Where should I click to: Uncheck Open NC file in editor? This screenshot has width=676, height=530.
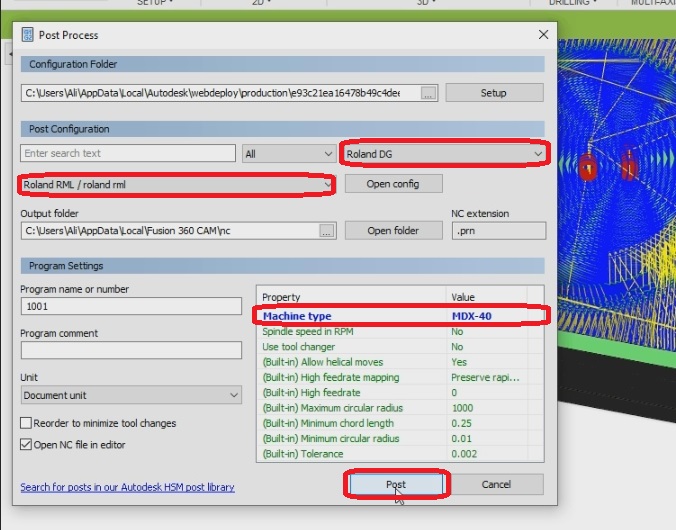pos(26,444)
